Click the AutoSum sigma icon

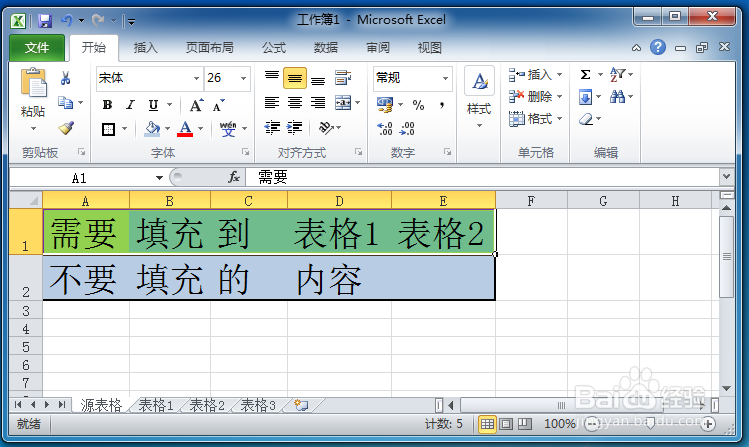tap(585, 74)
